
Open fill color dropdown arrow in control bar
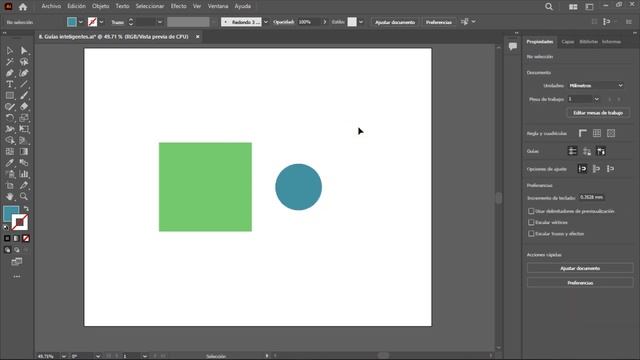[x=81, y=22]
